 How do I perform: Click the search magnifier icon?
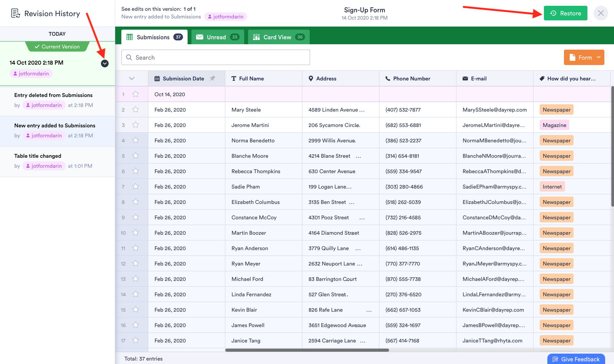coord(129,57)
